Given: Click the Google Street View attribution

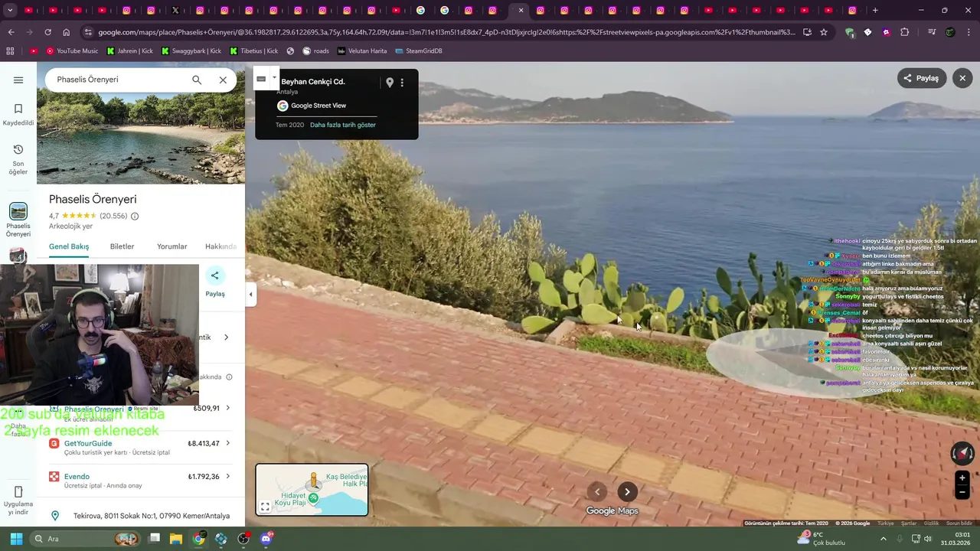Looking at the screenshot, I should (312, 106).
